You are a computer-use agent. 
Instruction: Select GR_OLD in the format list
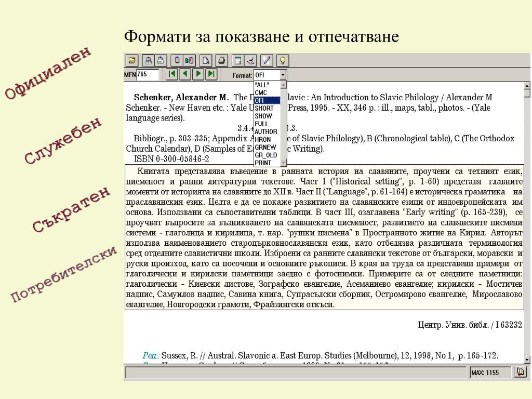266,155
